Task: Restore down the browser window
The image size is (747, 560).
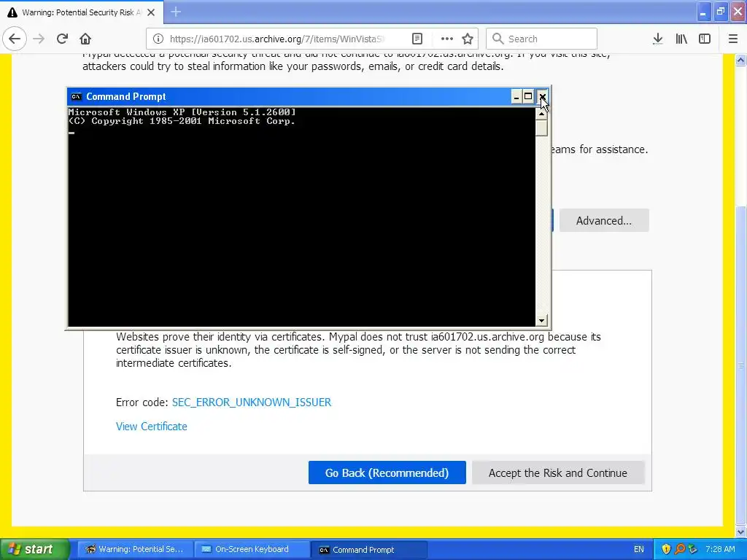Action: [x=720, y=12]
